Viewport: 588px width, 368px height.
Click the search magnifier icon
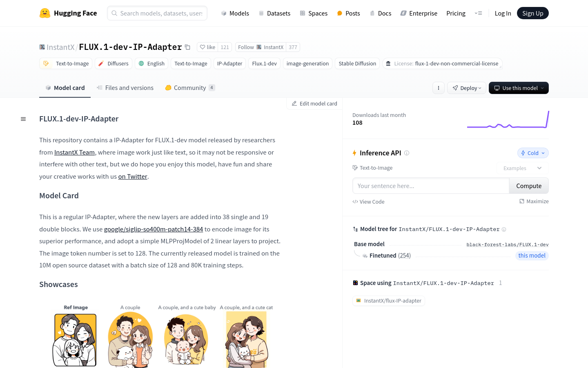click(x=114, y=13)
